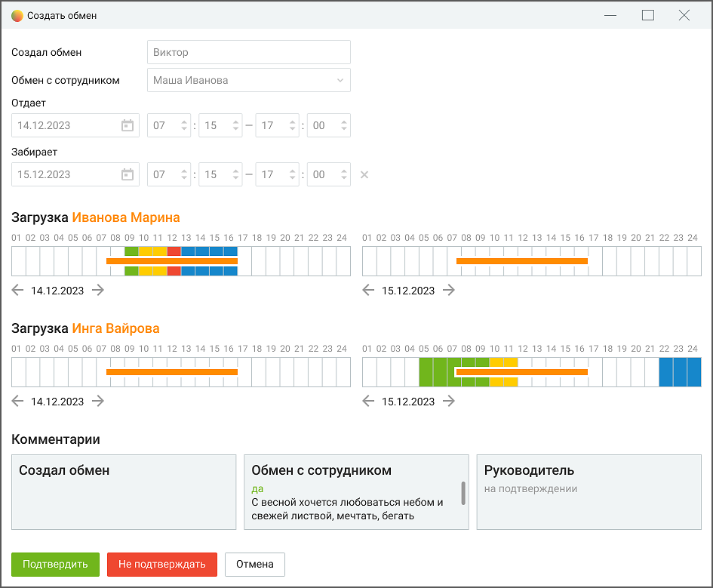Viewport: 713px width, 588px height.
Task: Select the orange bar on Инга Вайрова's 15.12.2023 timeline
Action: tap(522, 372)
